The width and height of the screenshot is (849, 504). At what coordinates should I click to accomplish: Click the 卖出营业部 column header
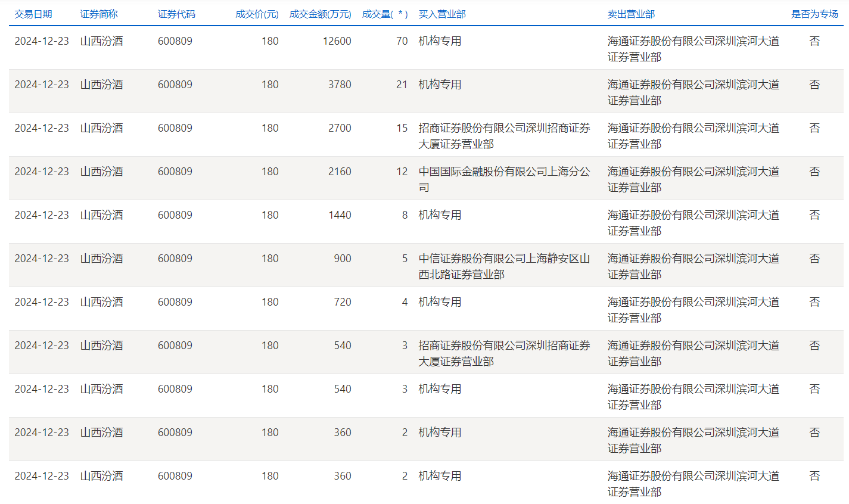pos(631,14)
